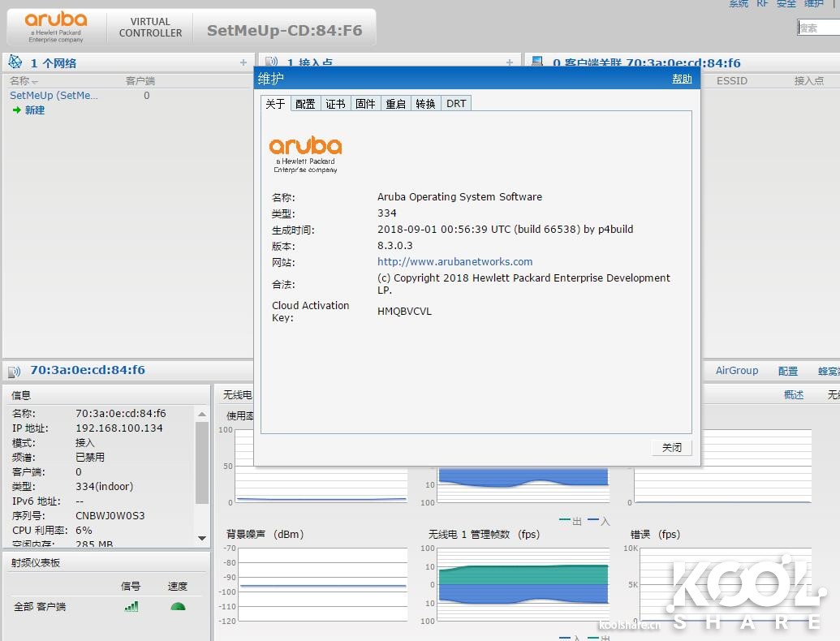Click the type value 334(indoor)
This screenshot has height=641, width=840.
coord(105,486)
